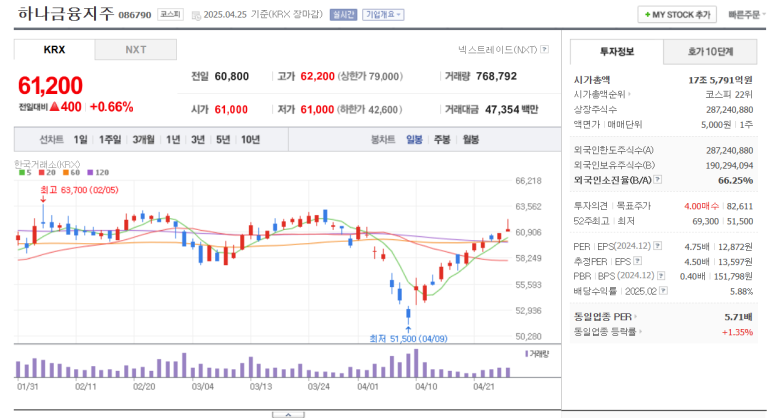Viewport: 773px width, 418px height.
Task: Select the 주봉 candlestick chart
Action: [x=442, y=139]
